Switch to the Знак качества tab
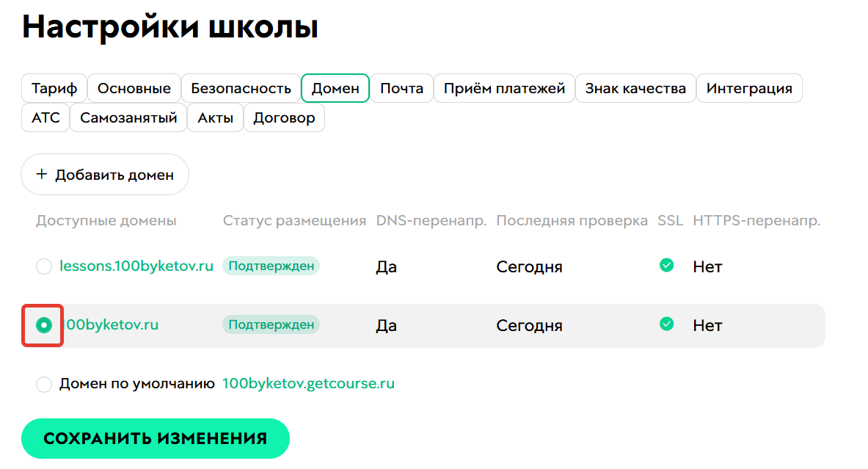 coord(635,88)
